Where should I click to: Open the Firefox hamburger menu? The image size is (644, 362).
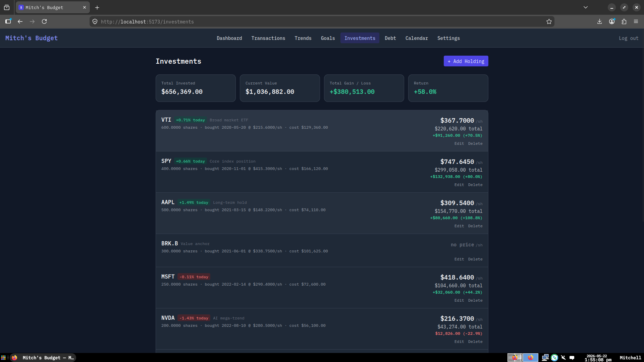(x=636, y=21)
